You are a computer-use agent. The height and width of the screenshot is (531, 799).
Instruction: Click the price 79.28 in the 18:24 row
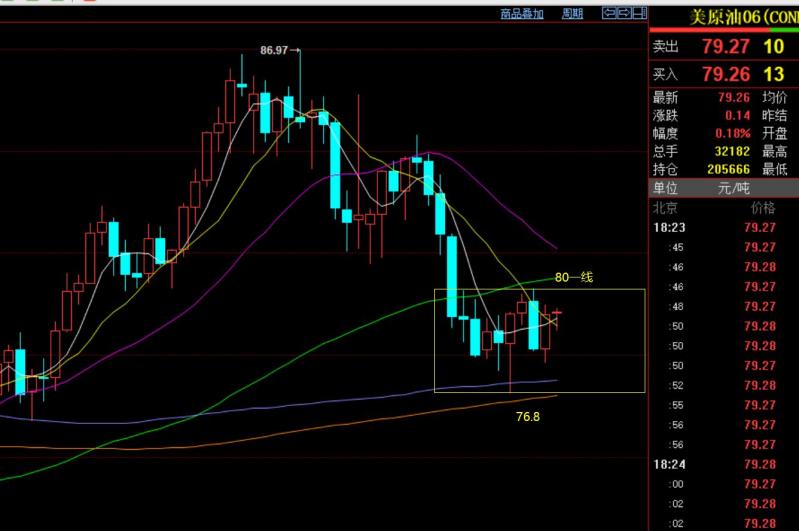click(760, 465)
